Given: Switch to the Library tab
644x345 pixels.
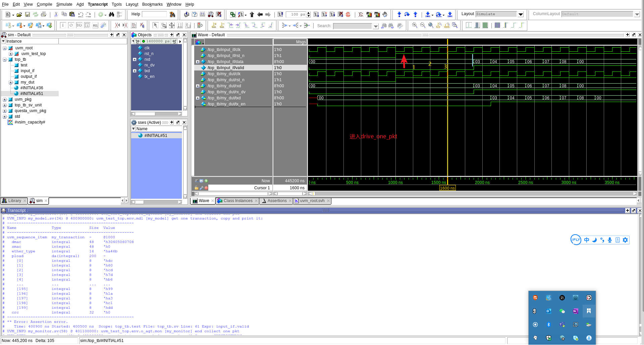Looking at the screenshot, I should (14, 201).
